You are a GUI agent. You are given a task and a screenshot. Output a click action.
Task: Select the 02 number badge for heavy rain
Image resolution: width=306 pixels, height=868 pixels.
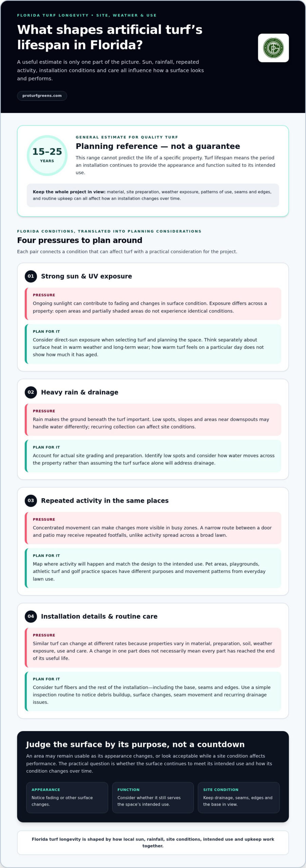(31, 392)
